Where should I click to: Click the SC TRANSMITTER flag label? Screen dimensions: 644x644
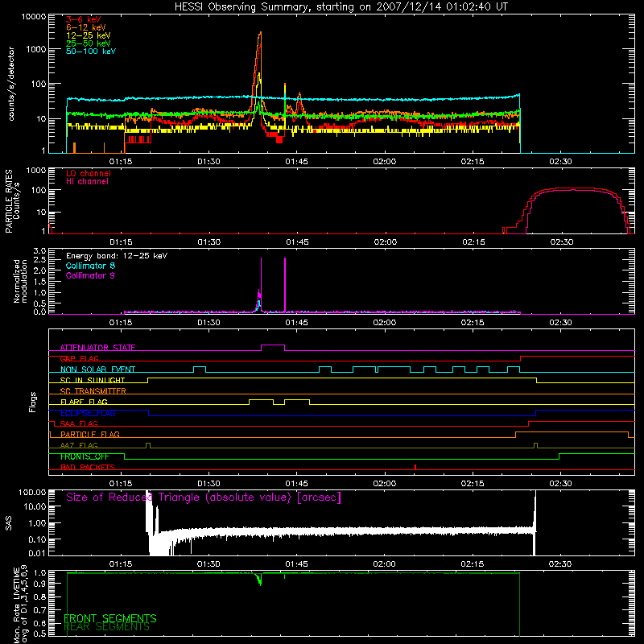[x=93, y=391]
